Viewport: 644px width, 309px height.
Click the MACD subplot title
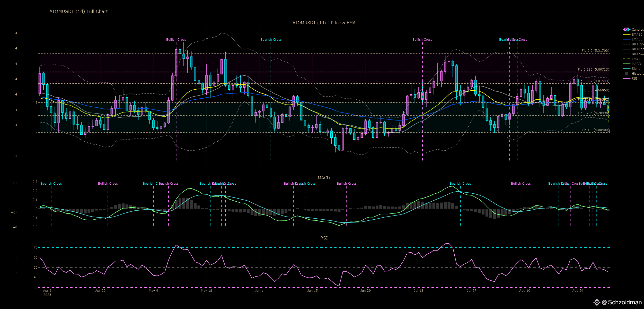324,178
